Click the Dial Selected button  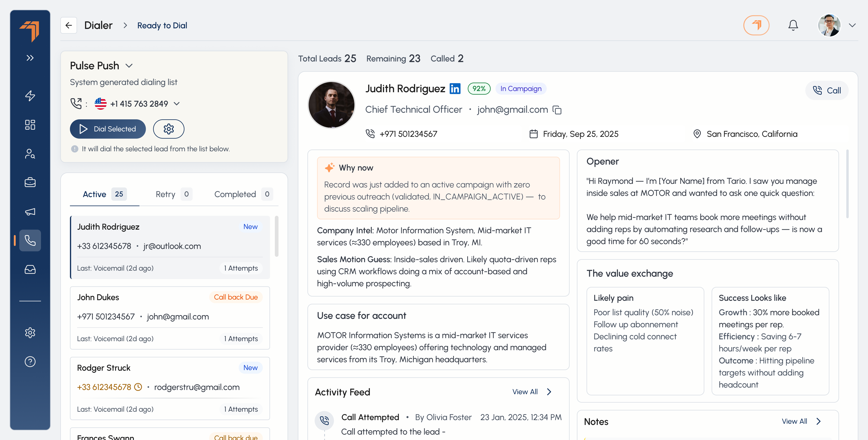click(x=108, y=129)
